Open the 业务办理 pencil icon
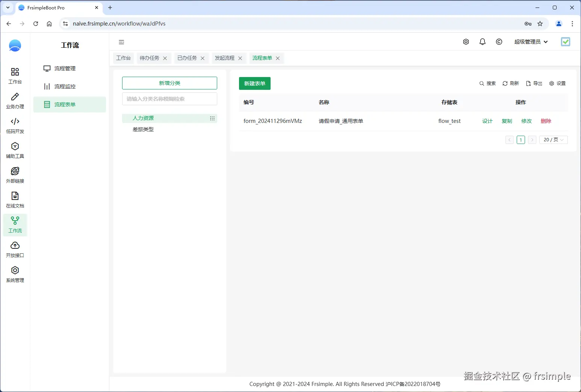Screen dimensions: 581x392 [x=15, y=97]
